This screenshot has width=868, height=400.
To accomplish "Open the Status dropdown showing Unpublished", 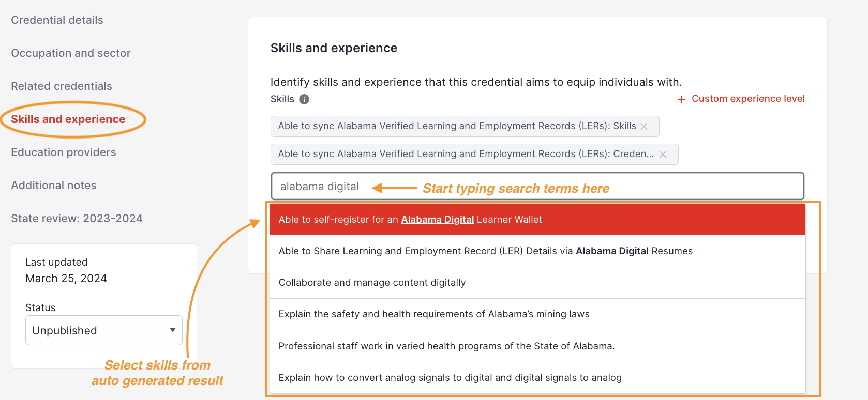I will point(104,330).
